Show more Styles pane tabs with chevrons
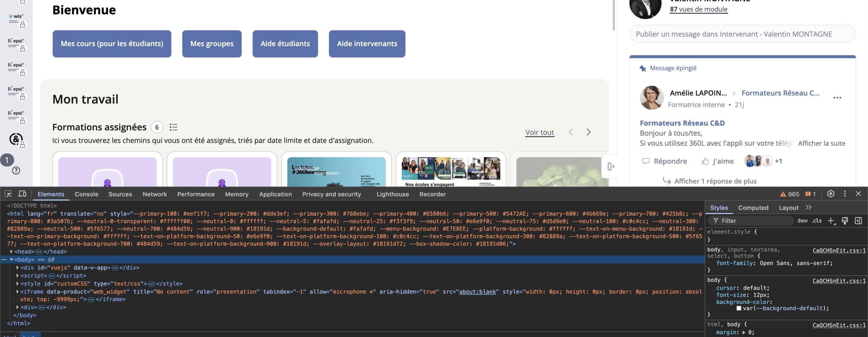 click(809, 207)
